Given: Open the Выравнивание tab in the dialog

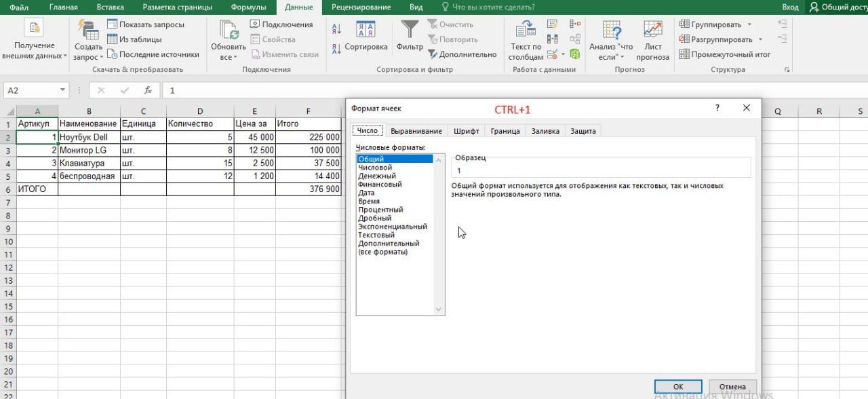Looking at the screenshot, I should click(416, 131).
